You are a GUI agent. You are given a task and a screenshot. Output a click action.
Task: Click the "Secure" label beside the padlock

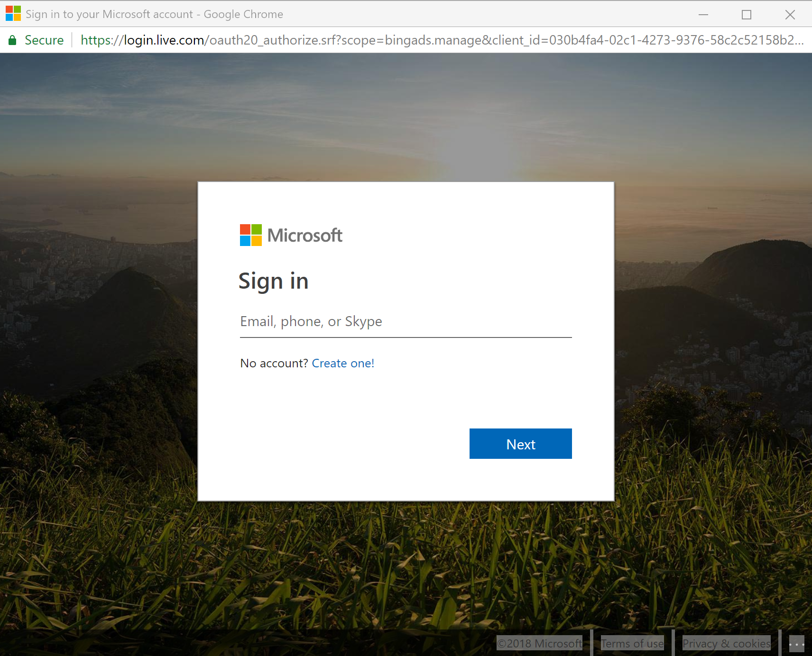point(44,40)
